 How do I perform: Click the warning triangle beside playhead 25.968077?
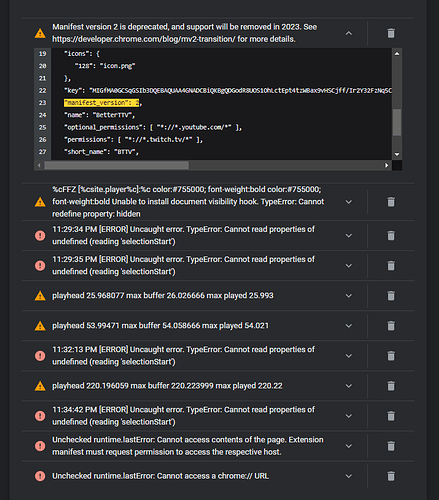click(40, 296)
